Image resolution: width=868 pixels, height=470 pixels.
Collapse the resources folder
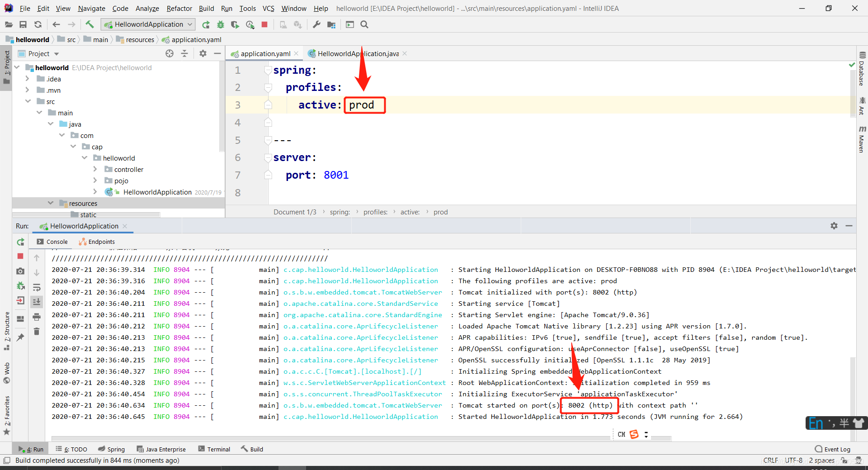[x=51, y=203]
